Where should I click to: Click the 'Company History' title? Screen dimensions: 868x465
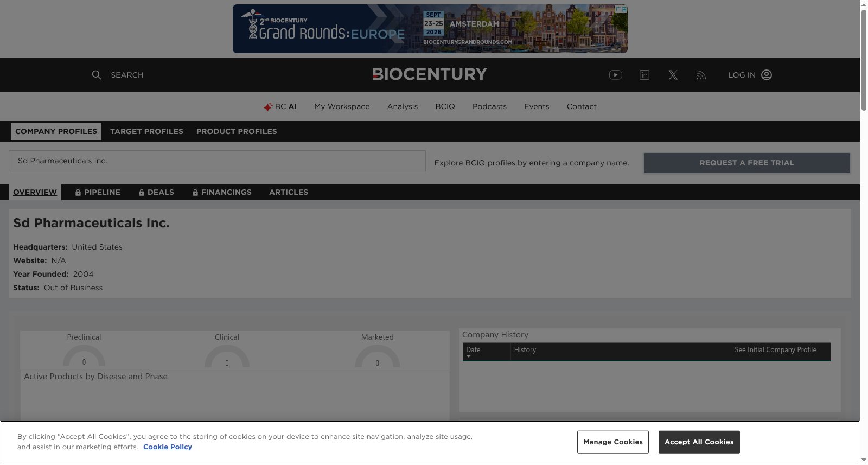(x=495, y=335)
